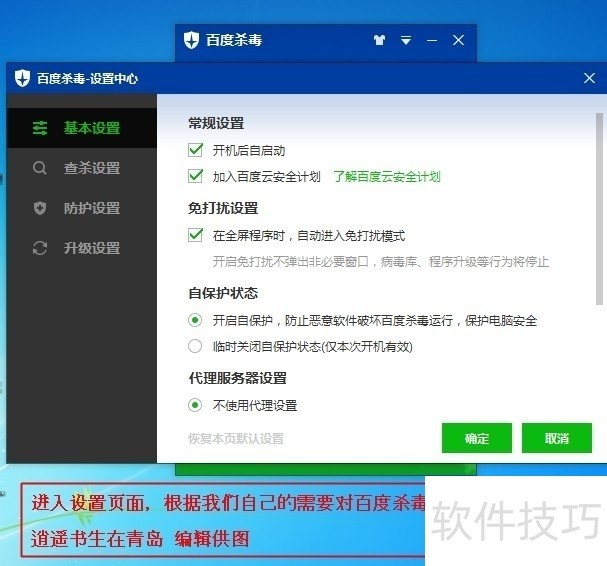Click the skin shirt icon in 百度杀毒 window
Image resolution: width=607 pixels, height=566 pixels.
pos(380,40)
